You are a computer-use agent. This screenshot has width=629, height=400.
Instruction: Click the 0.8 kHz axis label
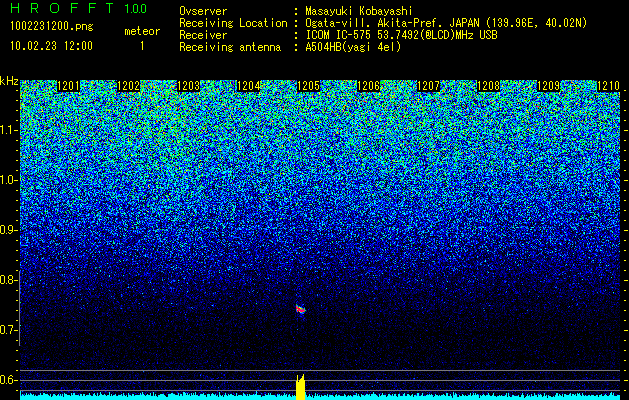(x=8, y=280)
